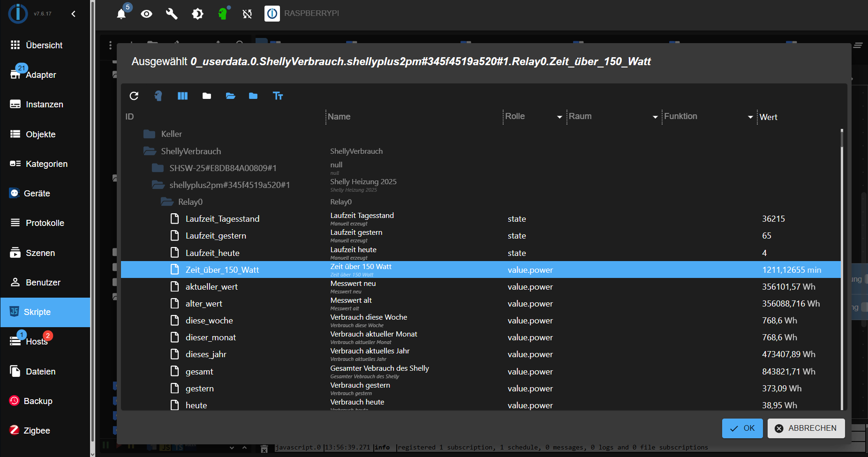Select Geräte in the sidebar
This screenshot has width=868, height=457.
click(x=45, y=193)
